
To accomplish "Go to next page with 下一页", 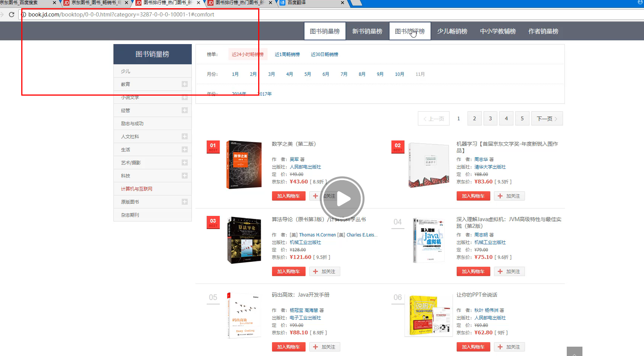I will click(547, 118).
